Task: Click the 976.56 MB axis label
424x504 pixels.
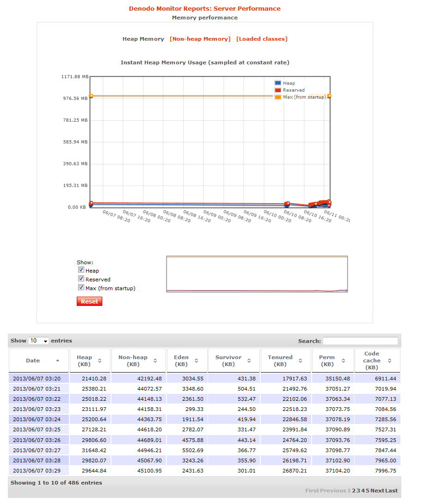Action: 75,99
